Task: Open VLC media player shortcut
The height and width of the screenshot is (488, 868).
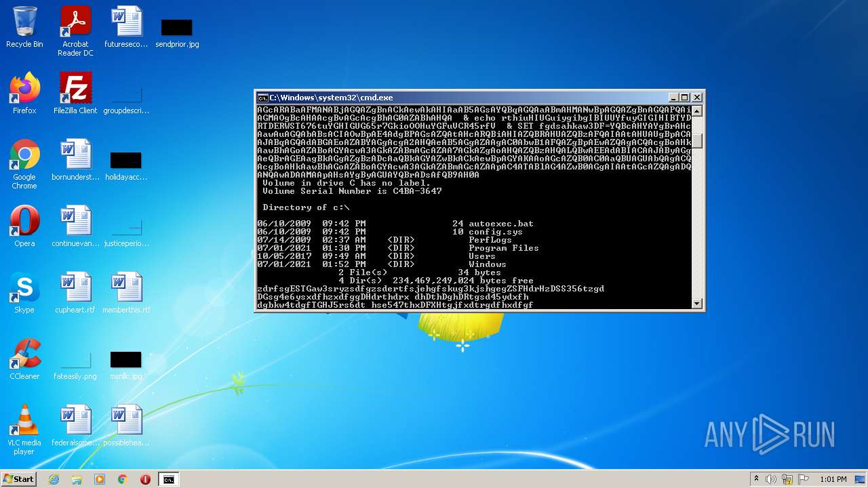Action: point(24,430)
